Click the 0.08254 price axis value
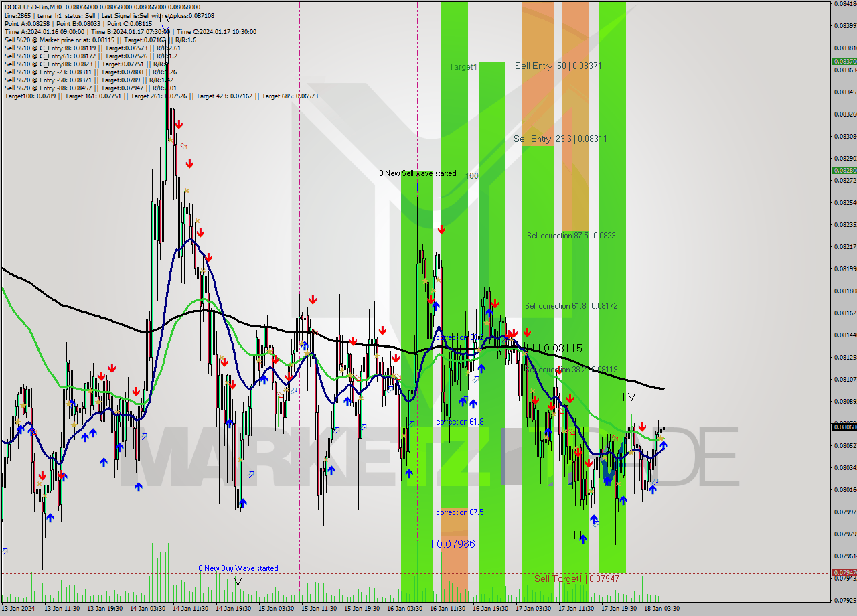 point(845,202)
